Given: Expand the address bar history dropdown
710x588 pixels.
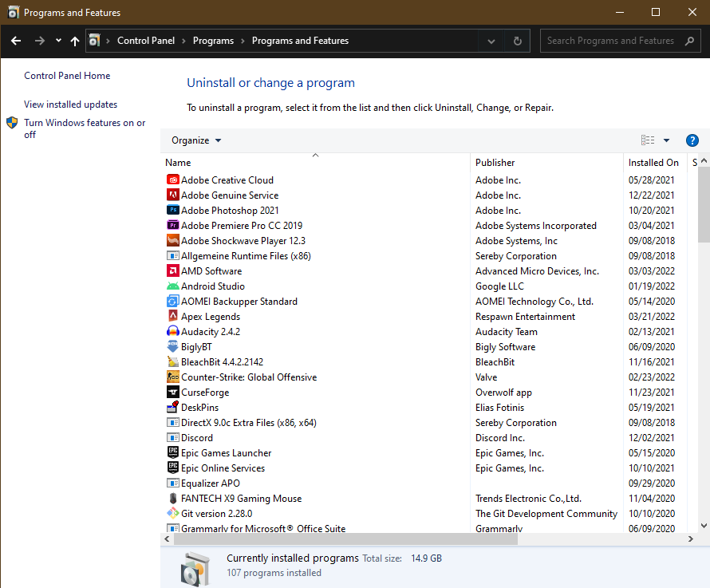Looking at the screenshot, I should [491, 41].
